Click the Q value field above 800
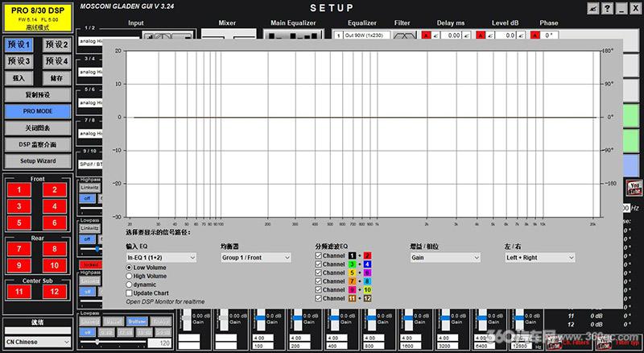The height and width of the screenshot is (353, 644). [x=372, y=338]
